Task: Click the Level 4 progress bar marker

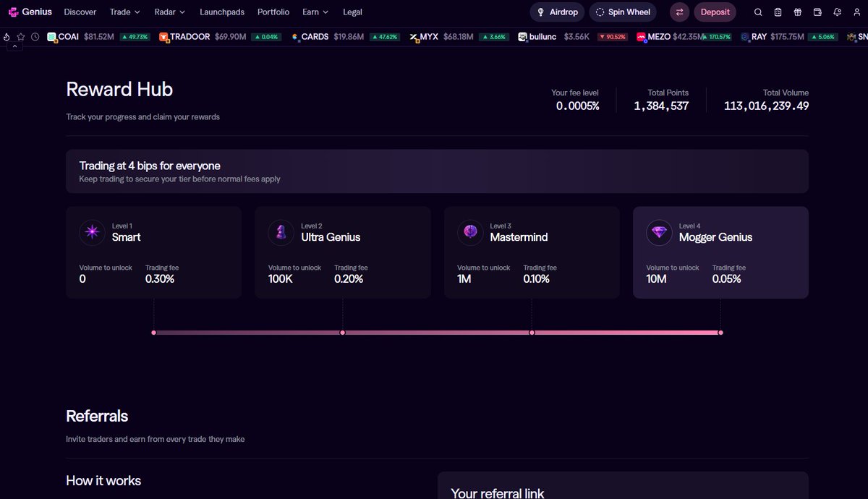Action: tap(720, 333)
